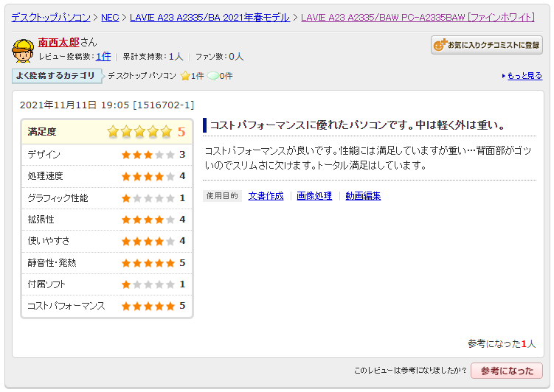
Task: Click the グラフィック性能 star rating icons
Action: (148, 198)
